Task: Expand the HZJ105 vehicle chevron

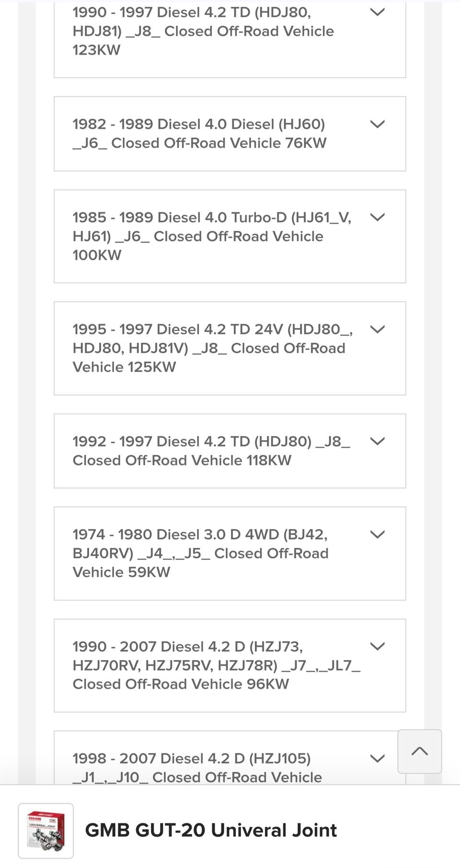Action: click(378, 758)
